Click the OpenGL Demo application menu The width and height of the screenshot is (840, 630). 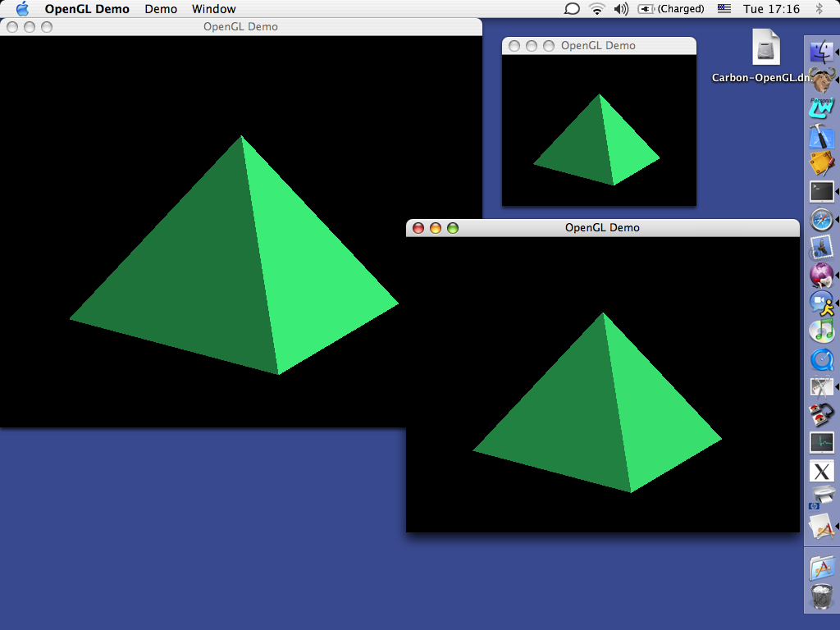pos(87,9)
